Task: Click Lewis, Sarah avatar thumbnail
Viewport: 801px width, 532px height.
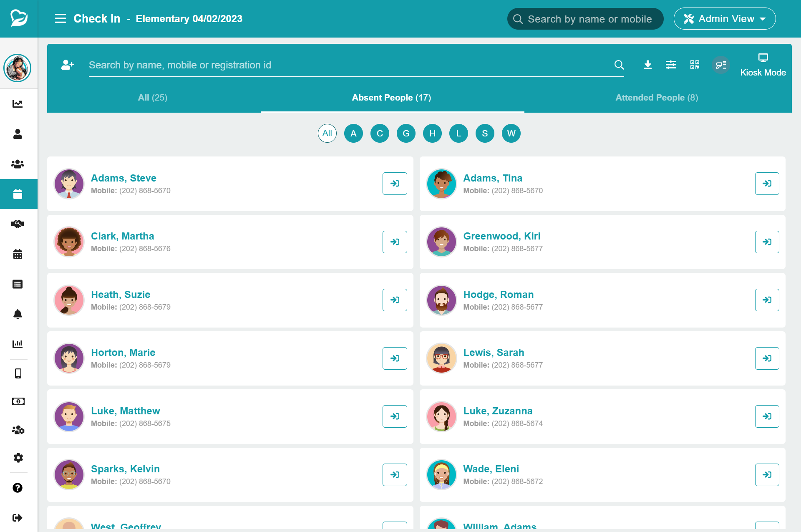Action: (x=441, y=358)
